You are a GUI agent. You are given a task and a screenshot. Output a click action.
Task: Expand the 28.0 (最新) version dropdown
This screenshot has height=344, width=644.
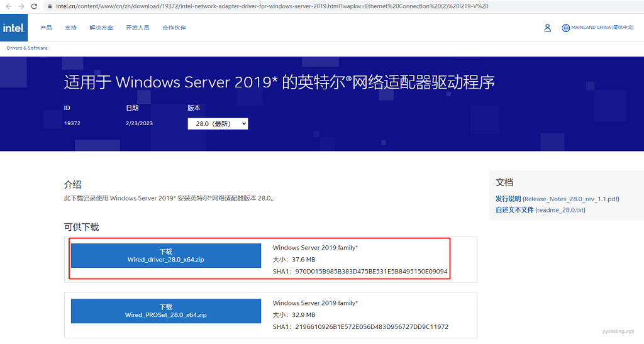[218, 123]
